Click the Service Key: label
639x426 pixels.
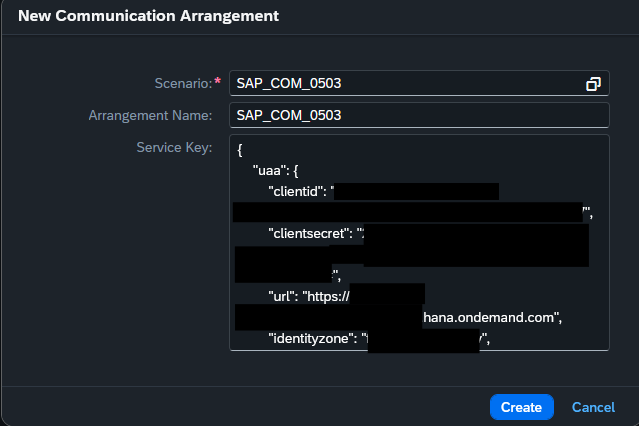click(174, 147)
